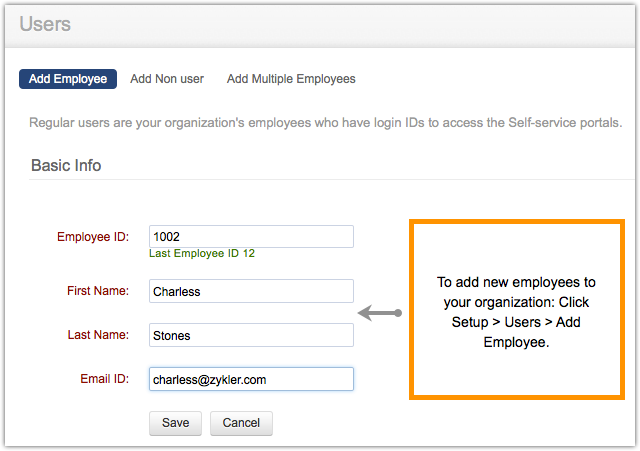This screenshot has width=640, height=451.
Task: Select the Add Employee tab
Action: (x=68, y=79)
